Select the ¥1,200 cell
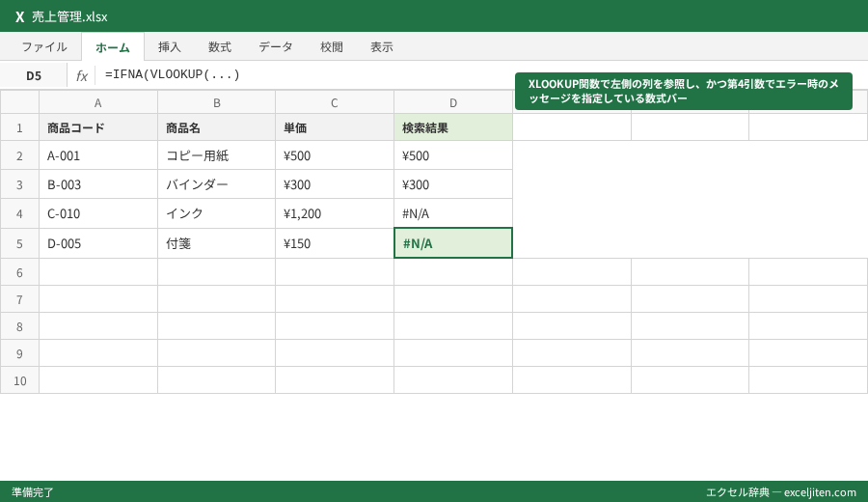868x502 pixels. [335, 213]
